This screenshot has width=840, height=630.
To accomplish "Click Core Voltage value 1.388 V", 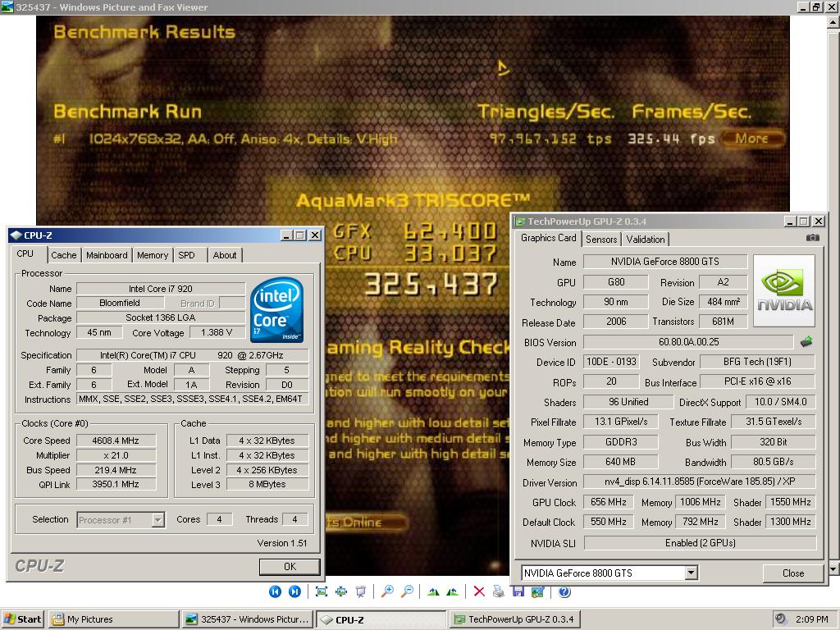I will [217, 333].
